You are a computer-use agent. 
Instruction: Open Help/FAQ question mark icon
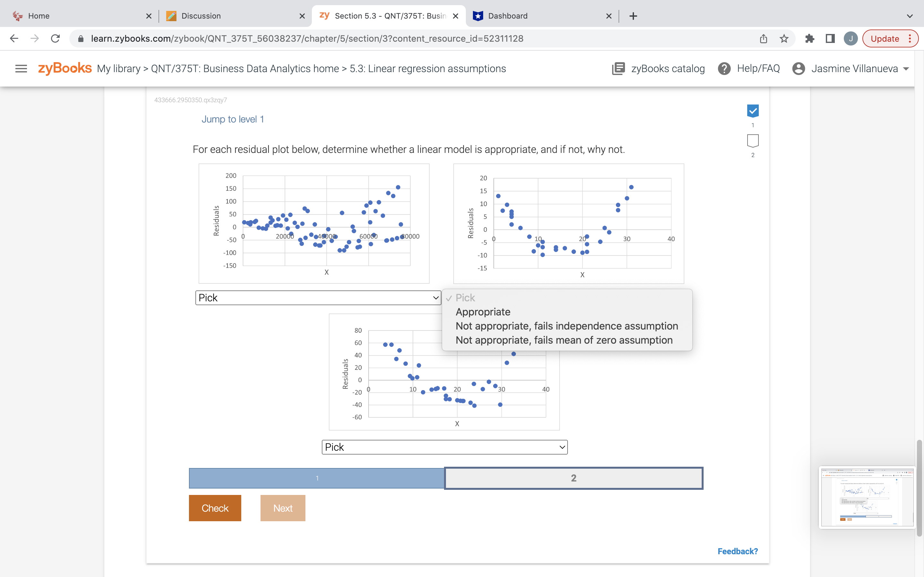coord(724,69)
